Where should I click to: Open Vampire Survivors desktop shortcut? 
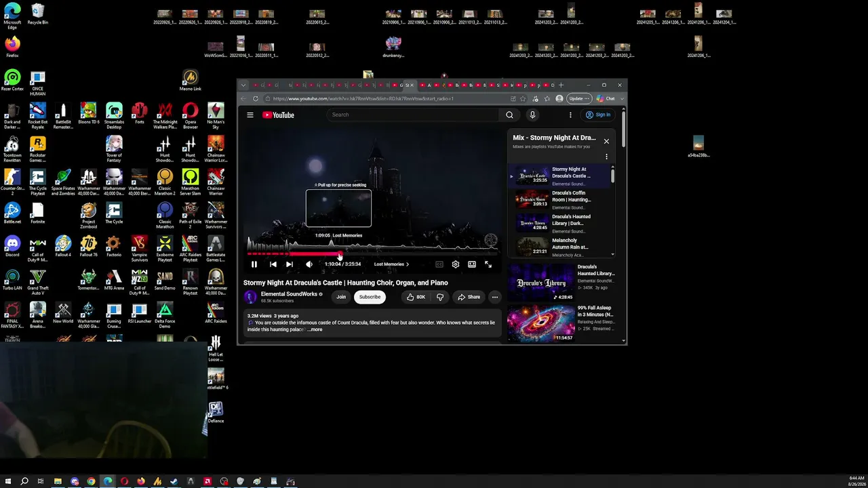click(x=140, y=249)
